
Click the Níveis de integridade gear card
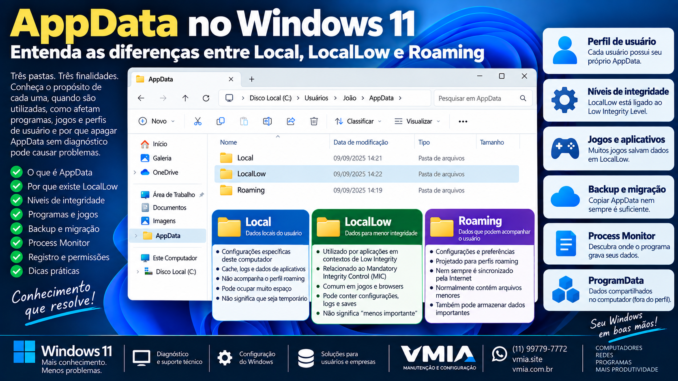(608, 100)
